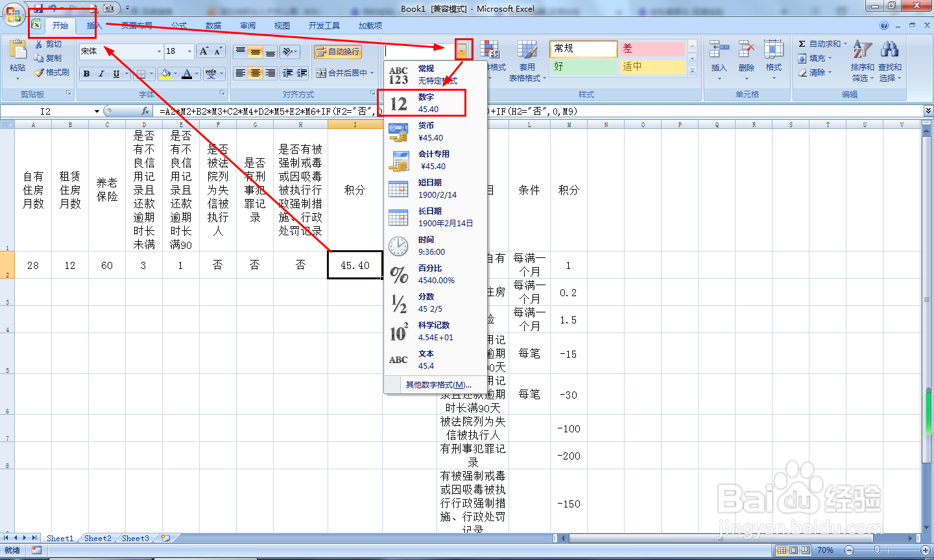The width and height of the screenshot is (934, 560).
Task: Activate the Format Painter brush
Action: click(39, 73)
